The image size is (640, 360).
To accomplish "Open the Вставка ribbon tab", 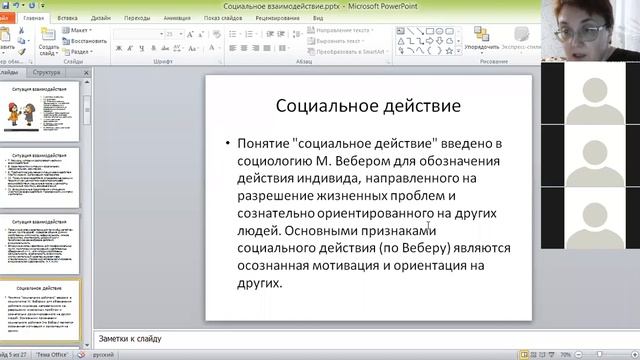I will coord(67,18).
